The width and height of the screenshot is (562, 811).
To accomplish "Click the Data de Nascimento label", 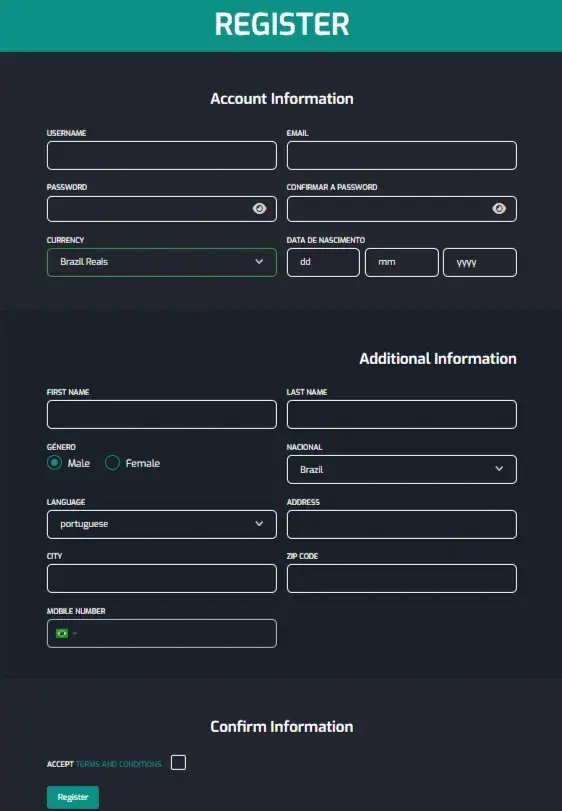I will pyautogui.click(x=326, y=240).
